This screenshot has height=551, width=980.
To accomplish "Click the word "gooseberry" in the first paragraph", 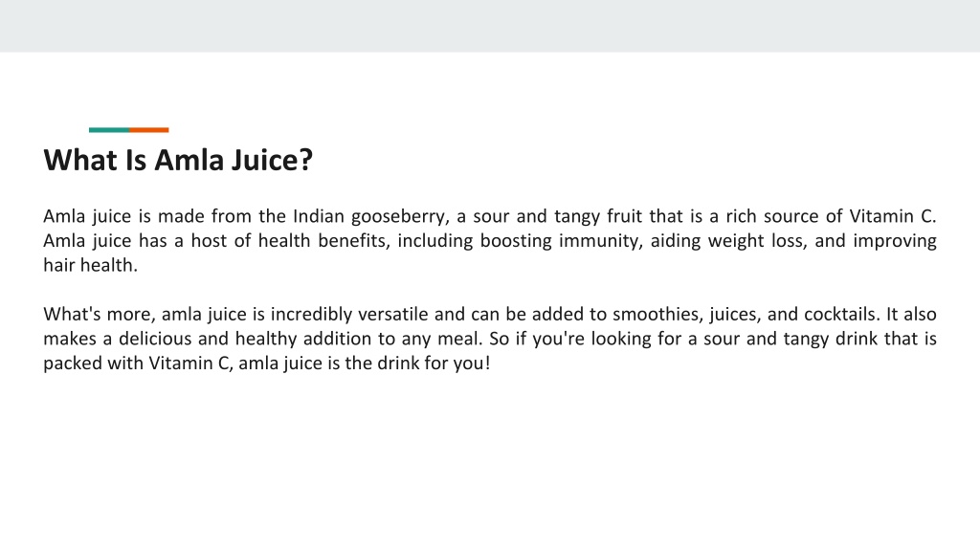I will pyautogui.click(x=398, y=217).
